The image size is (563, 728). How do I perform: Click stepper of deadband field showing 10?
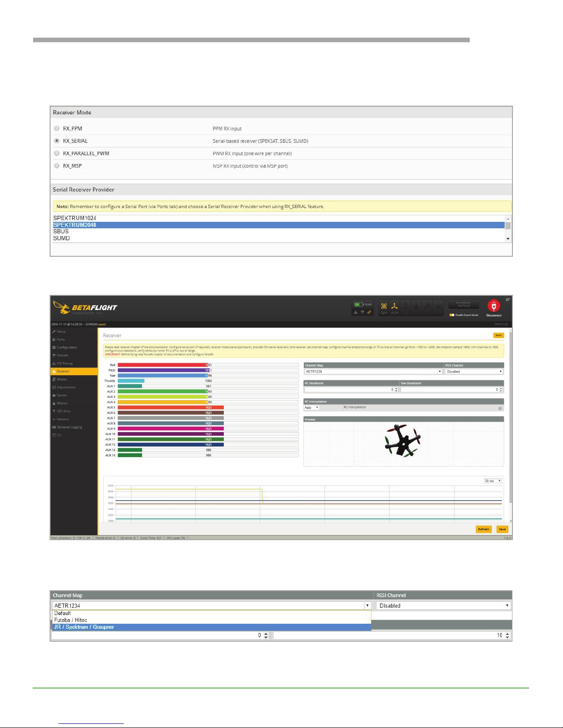point(507,635)
